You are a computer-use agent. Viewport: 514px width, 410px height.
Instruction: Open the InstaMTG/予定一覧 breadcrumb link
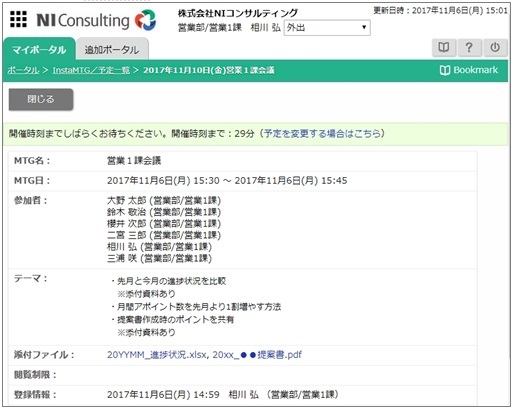coord(91,70)
